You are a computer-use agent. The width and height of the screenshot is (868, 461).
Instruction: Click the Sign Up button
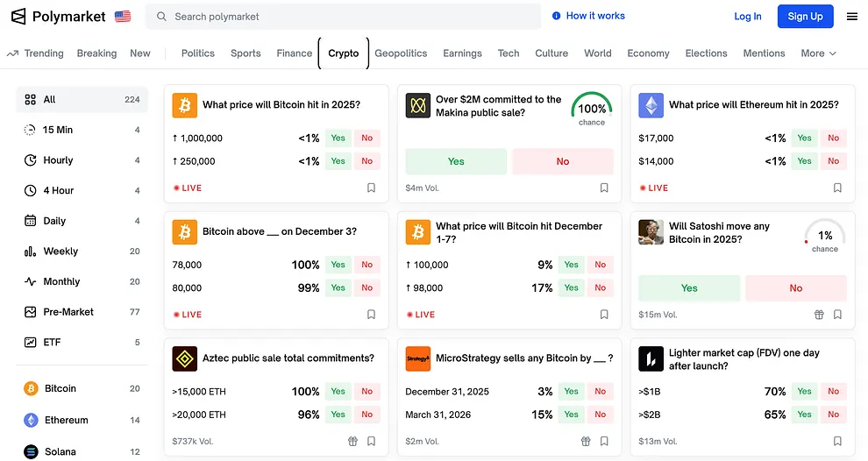804,17
